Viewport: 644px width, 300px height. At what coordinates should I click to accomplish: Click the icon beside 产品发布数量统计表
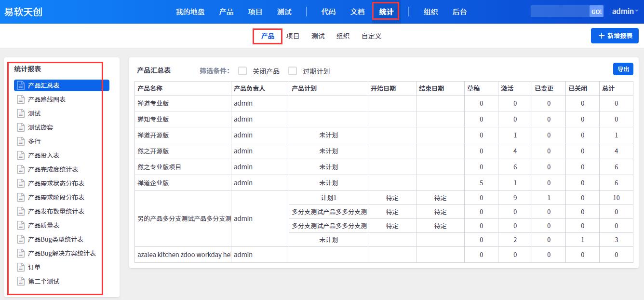(21, 211)
